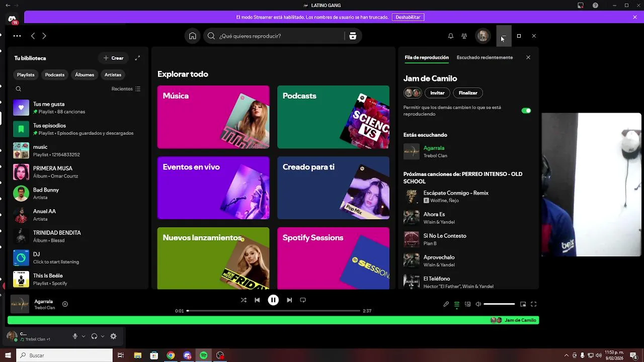Filter the library by Podcasts

pos(55,74)
